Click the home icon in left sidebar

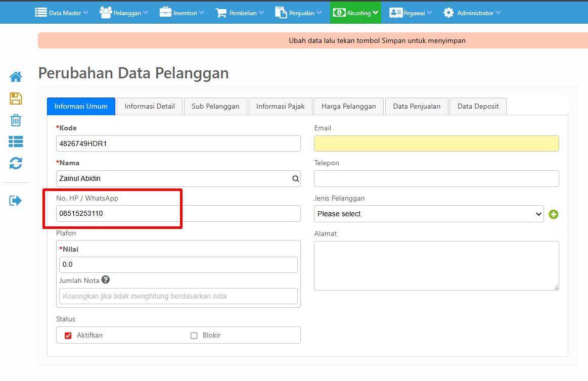pos(16,77)
